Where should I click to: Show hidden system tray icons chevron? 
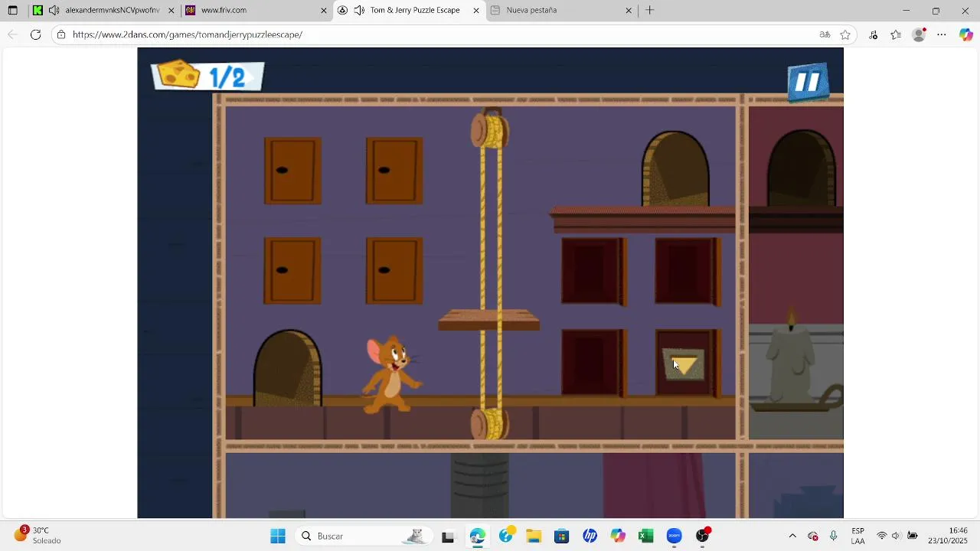pos(792,536)
